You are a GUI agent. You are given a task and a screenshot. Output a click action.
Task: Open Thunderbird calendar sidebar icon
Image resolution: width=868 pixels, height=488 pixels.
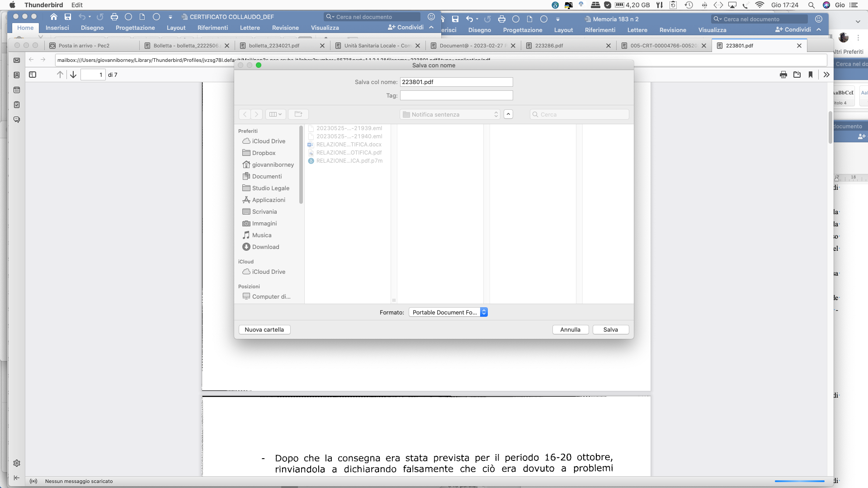pos(17,90)
